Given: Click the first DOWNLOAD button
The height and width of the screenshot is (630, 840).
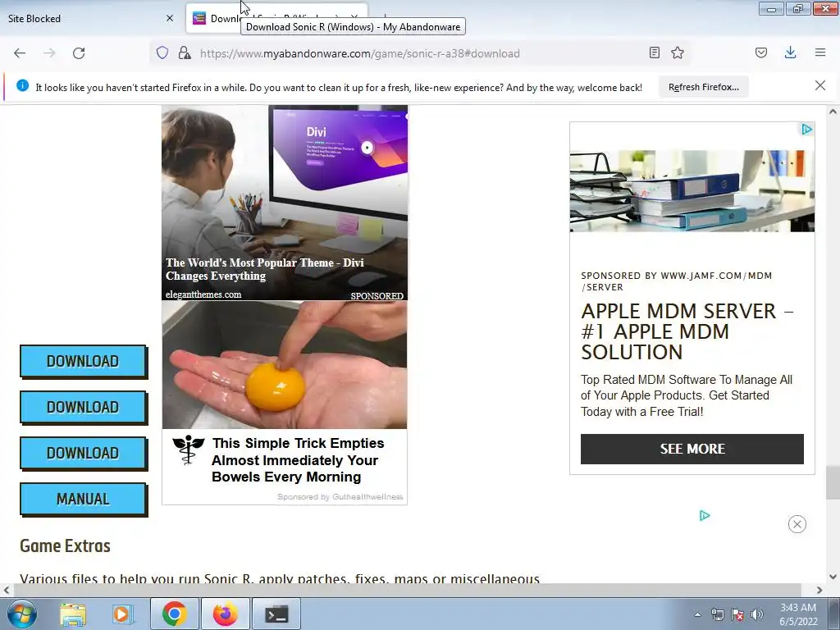Looking at the screenshot, I should click(x=83, y=361).
